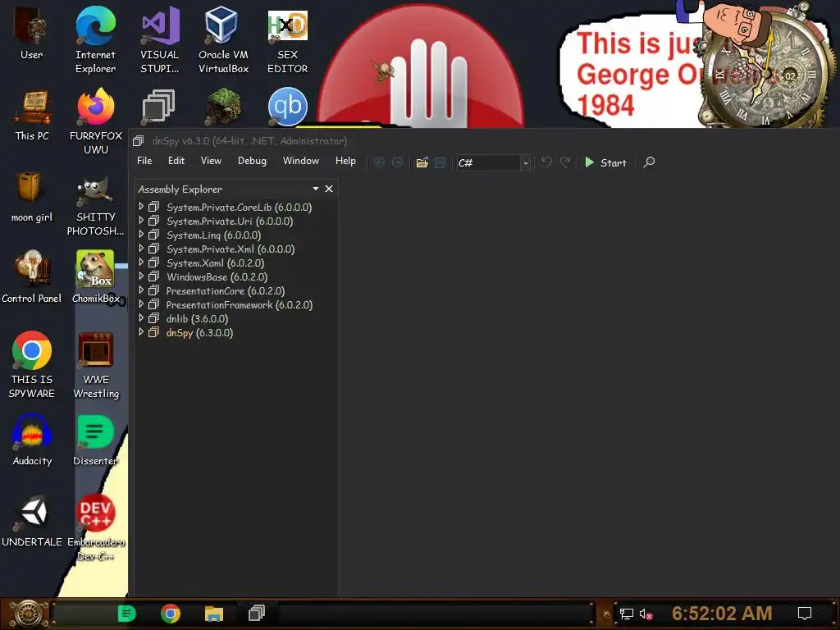This screenshot has width=840, height=630.
Task: Expand System.Linq node
Action: (x=141, y=234)
